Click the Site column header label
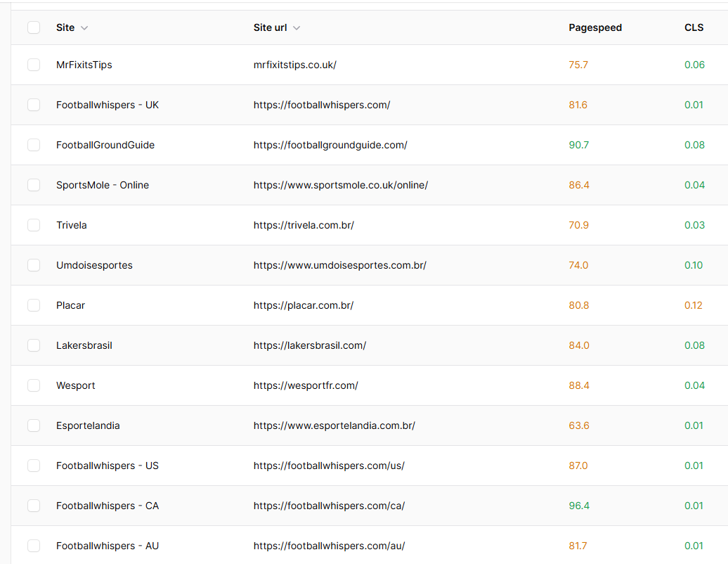Viewport: 728px width, 564px height. [x=65, y=27]
